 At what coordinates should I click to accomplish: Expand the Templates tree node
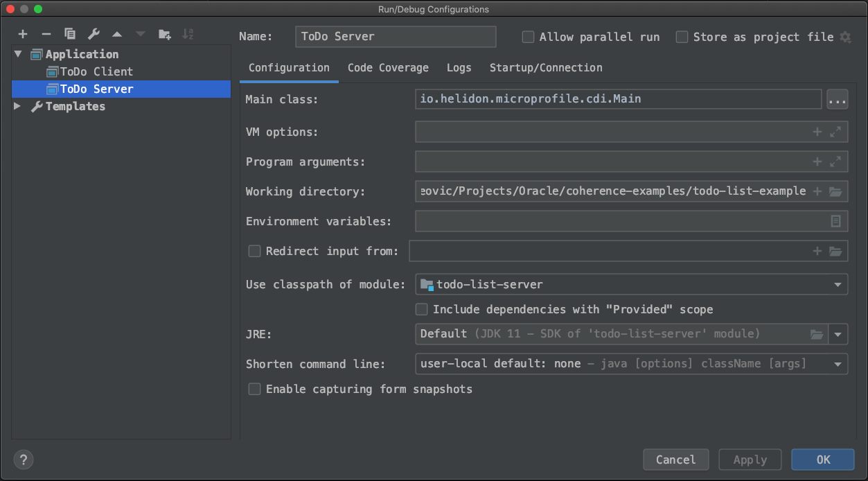[x=17, y=106]
